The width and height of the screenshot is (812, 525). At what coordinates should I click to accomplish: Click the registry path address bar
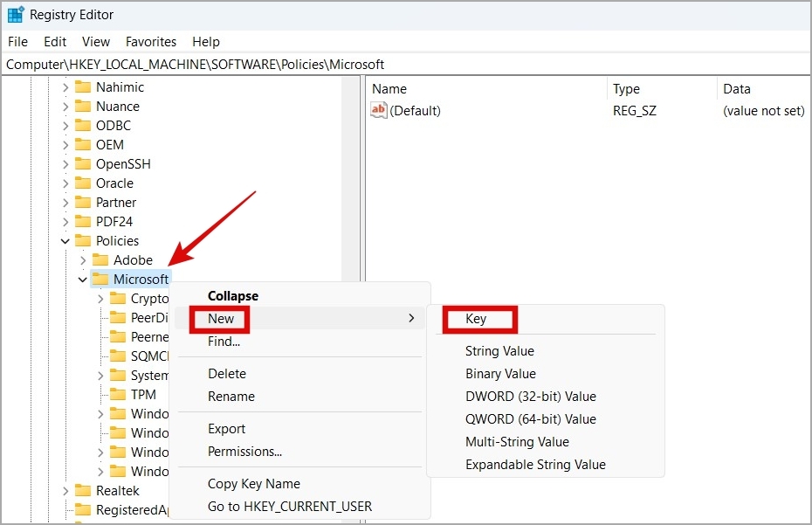406,65
